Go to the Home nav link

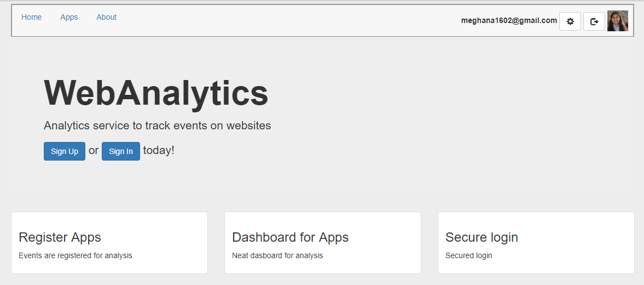pyautogui.click(x=32, y=17)
